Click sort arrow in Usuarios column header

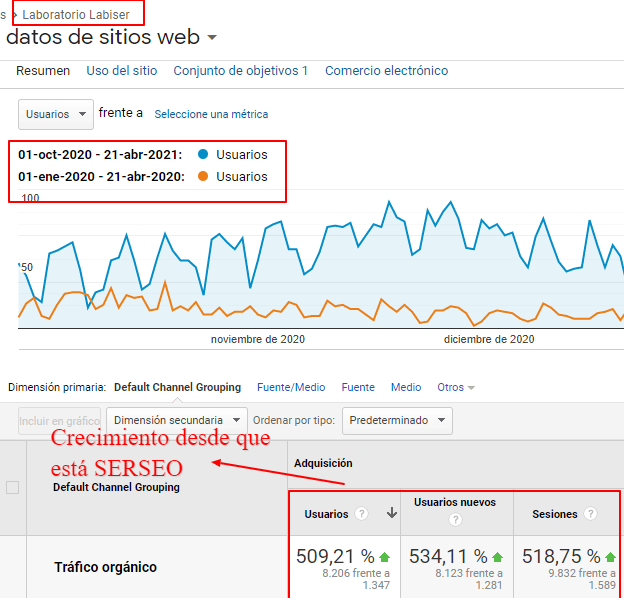[x=391, y=514]
